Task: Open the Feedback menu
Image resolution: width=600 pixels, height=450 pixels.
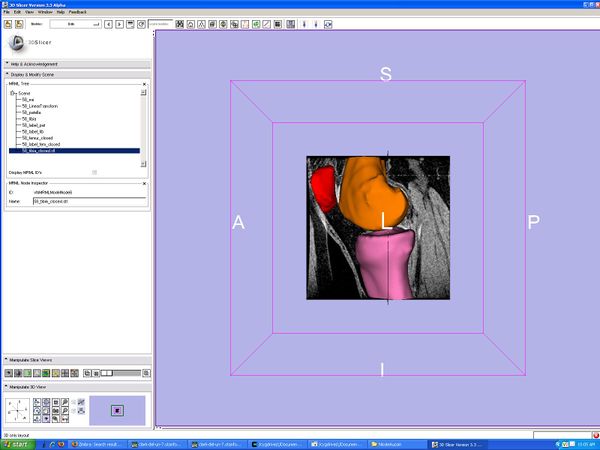Action: pos(77,11)
